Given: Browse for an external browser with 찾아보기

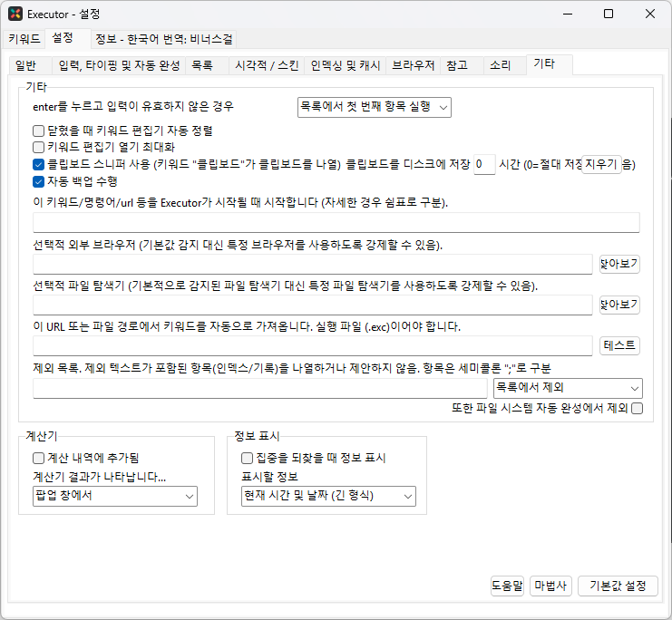Looking at the screenshot, I should tap(619, 264).
